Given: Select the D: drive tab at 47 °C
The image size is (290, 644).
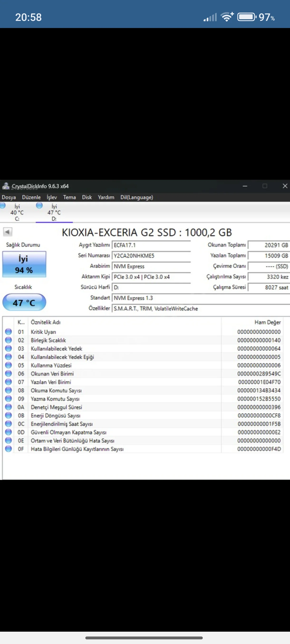Looking at the screenshot, I should point(54,213).
